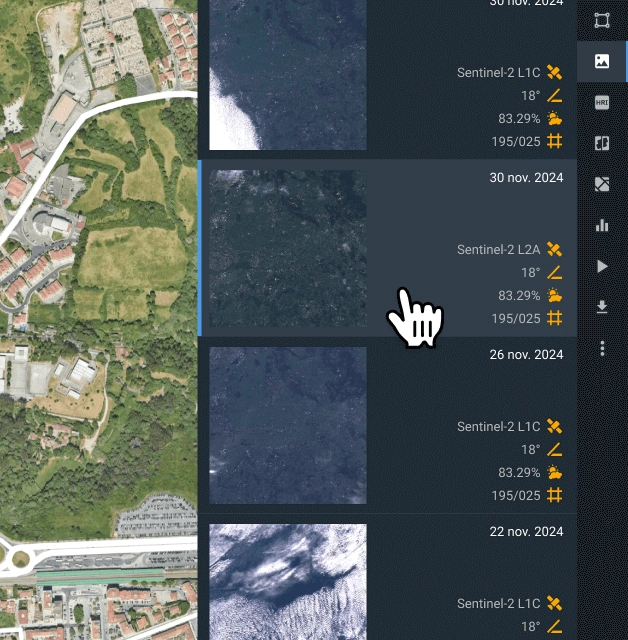
Task: Click the 18° angle icon for 26 nov.
Action: pos(554,449)
